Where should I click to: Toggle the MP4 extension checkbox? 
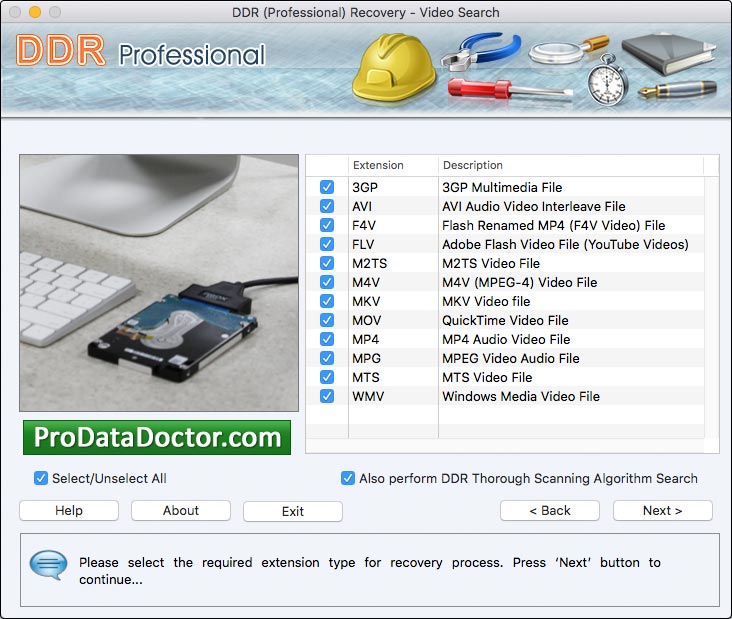click(327, 339)
